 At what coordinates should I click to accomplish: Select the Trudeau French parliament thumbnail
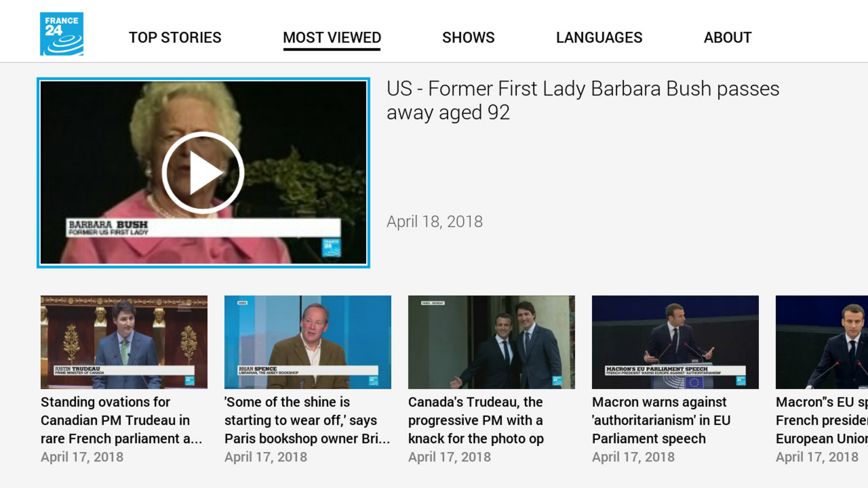pyautogui.click(x=124, y=342)
